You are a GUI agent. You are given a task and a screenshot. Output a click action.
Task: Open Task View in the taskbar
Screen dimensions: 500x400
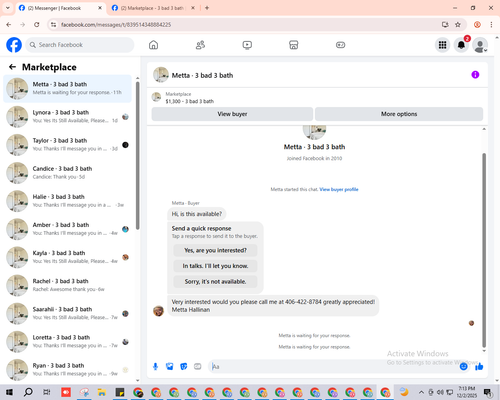(x=47, y=392)
